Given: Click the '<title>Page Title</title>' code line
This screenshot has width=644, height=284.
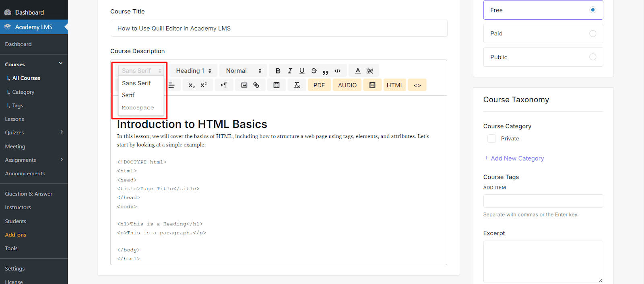Looking at the screenshot, I should coord(158,189).
